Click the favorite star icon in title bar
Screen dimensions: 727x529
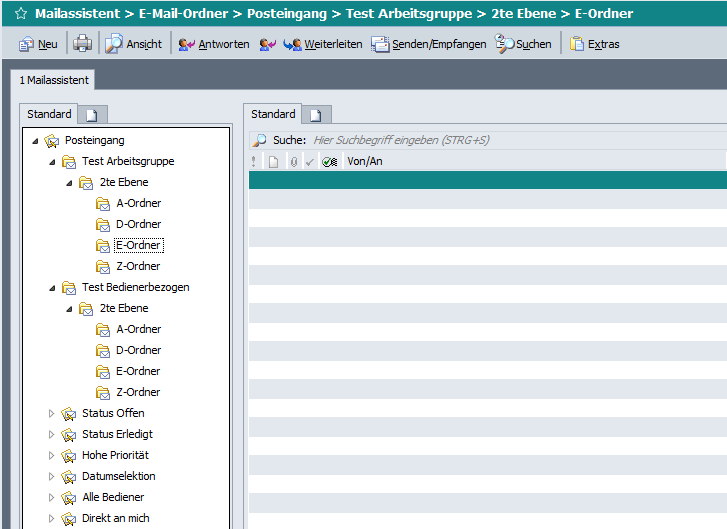click(x=20, y=14)
